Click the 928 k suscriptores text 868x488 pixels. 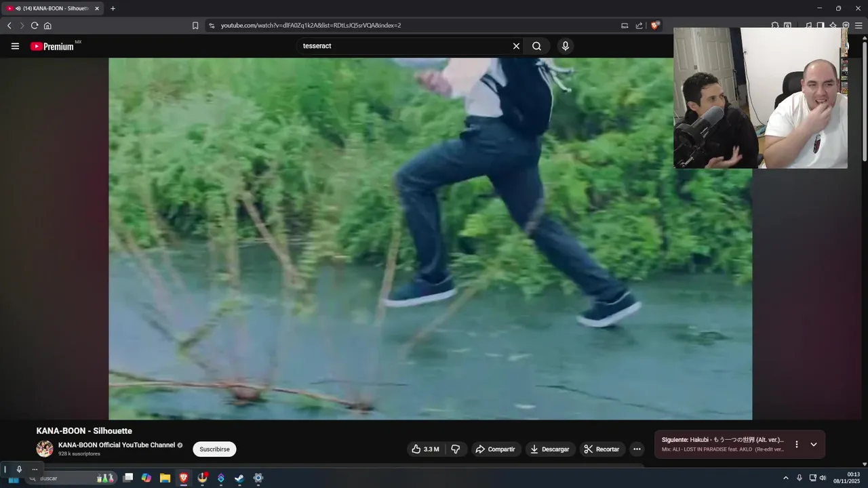(79, 453)
